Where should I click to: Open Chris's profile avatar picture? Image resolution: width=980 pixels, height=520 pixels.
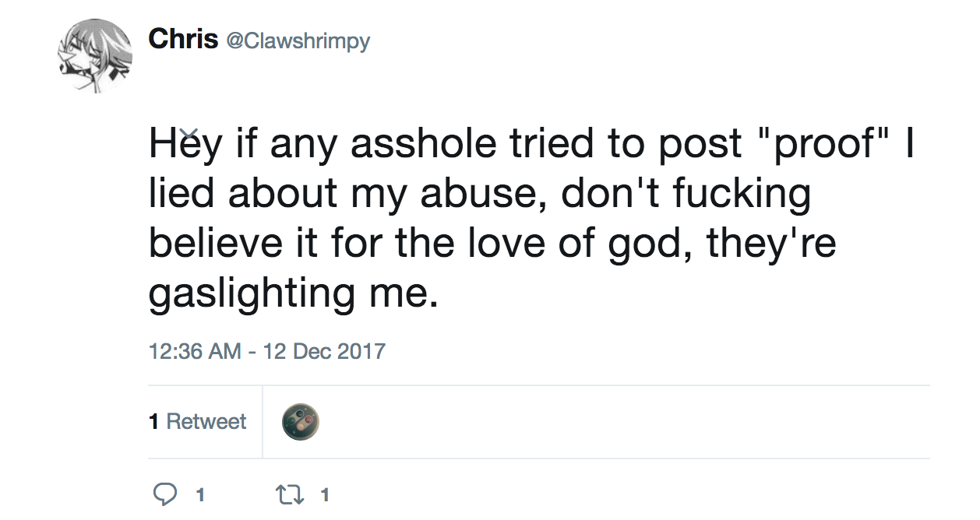pyautogui.click(x=94, y=56)
